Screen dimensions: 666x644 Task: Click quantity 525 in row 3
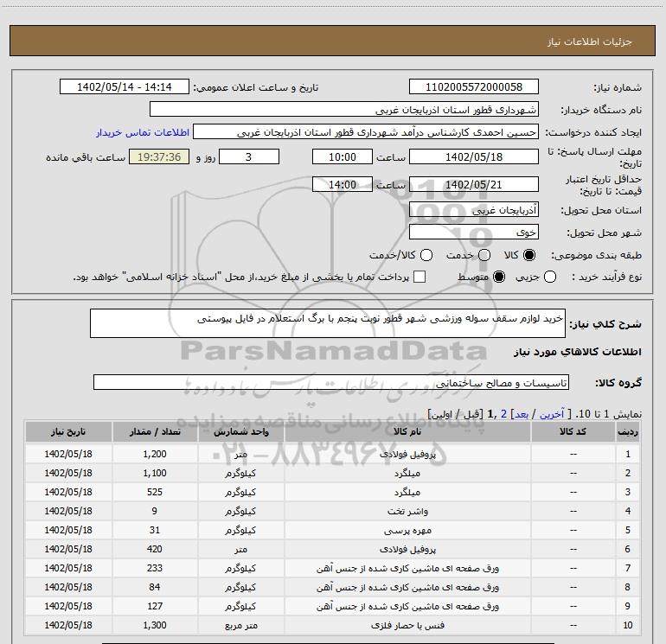tap(155, 492)
